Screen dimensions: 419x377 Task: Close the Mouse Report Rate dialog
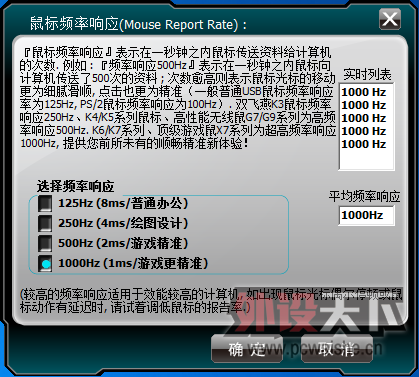point(390,19)
